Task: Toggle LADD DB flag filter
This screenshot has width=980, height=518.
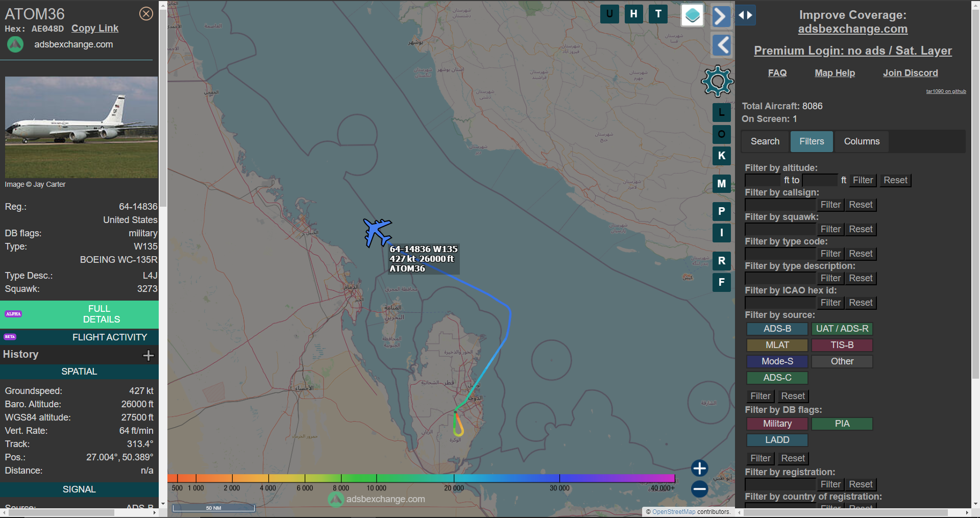Action: tap(777, 440)
